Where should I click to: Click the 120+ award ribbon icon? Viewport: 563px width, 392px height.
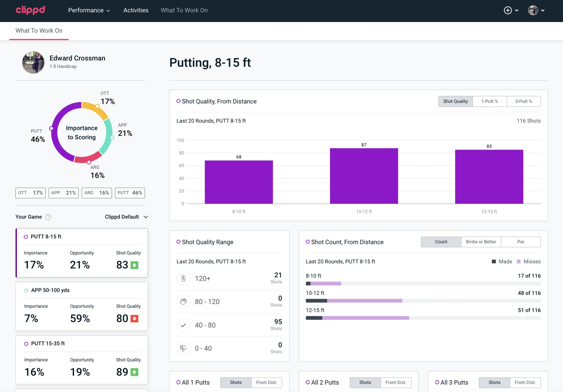click(183, 278)
